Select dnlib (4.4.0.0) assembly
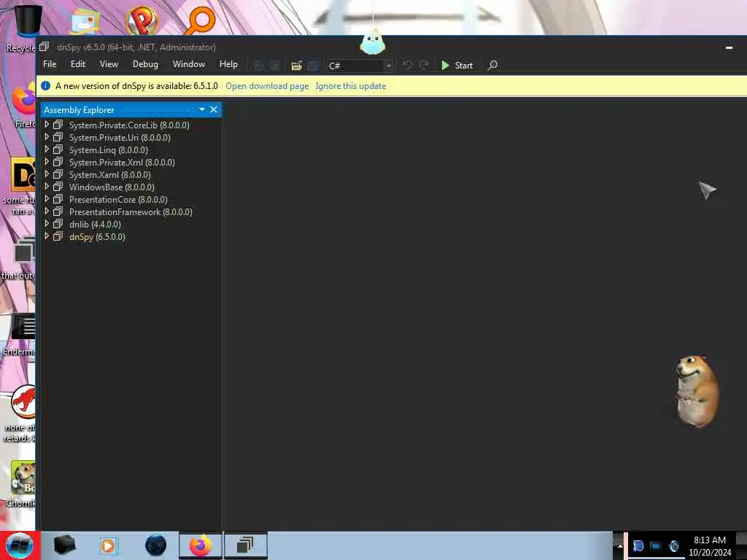The height and width of the screenshot is (560, 747). click(95, 225)
